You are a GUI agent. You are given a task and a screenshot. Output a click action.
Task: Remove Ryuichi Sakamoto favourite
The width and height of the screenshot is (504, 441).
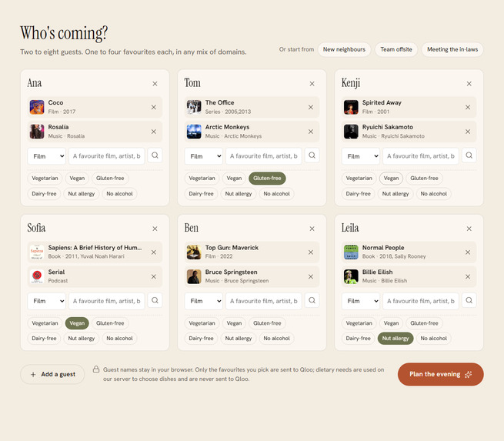[x=468, y=132]
